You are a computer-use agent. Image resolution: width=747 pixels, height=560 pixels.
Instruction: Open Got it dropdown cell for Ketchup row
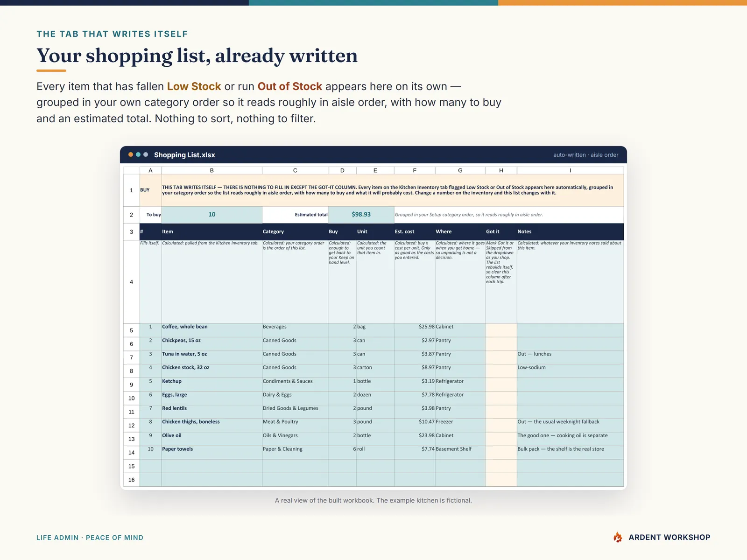501,385
